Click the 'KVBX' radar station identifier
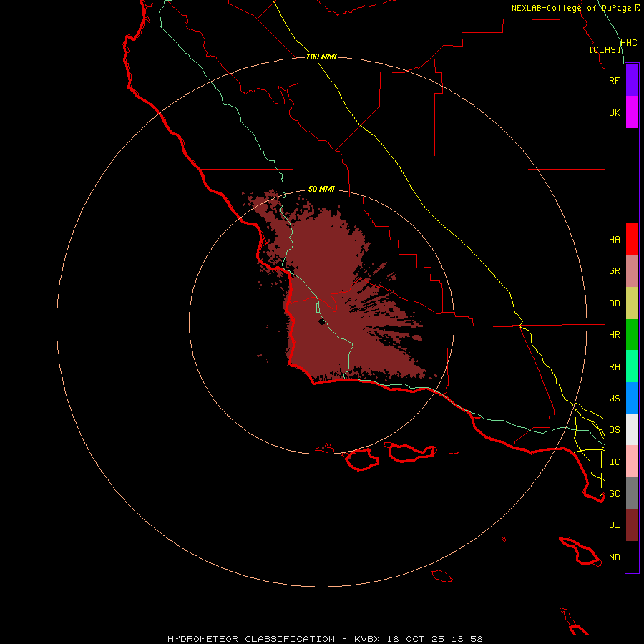Screen dimensions: 644x644 pyautogui.click(x=367, y=639)
